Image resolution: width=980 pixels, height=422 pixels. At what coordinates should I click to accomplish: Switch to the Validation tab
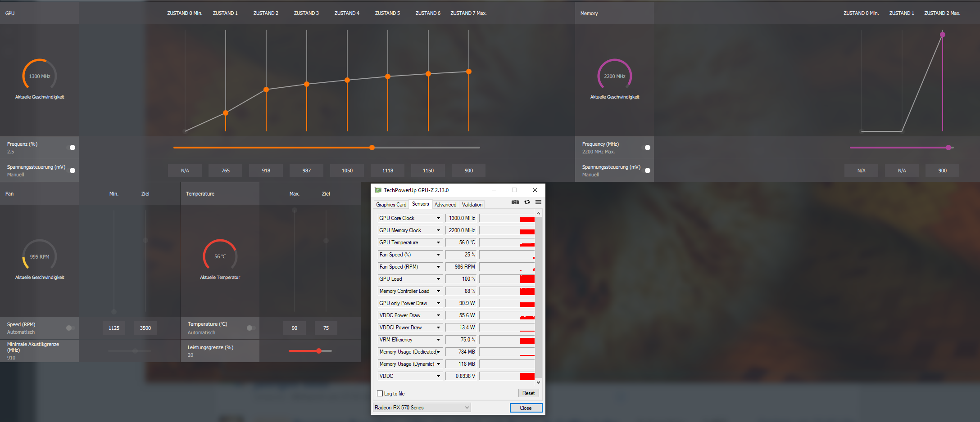click(472, 205)
